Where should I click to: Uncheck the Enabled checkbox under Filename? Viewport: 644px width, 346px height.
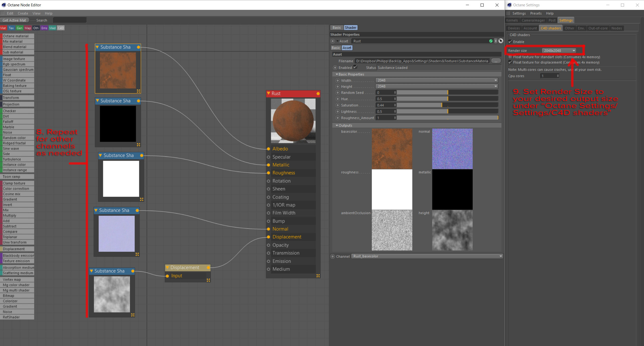coord(355,67)
